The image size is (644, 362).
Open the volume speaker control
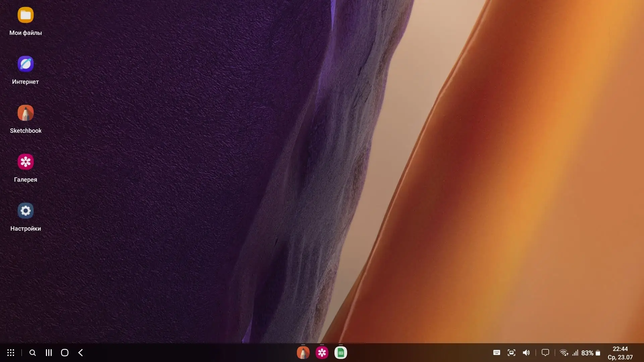pyautogui.click(x=526, y=353)
